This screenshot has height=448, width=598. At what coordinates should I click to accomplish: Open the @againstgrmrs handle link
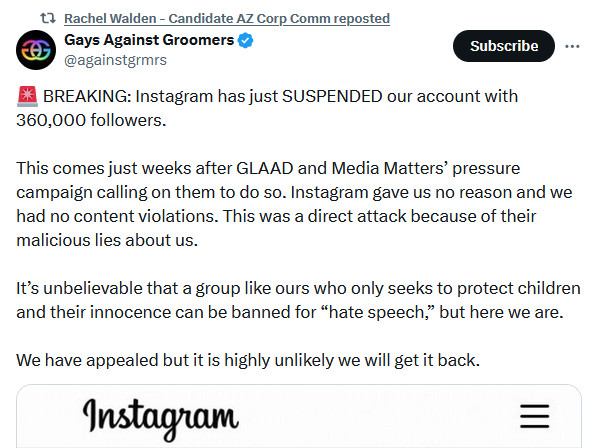tap(116, 60)
